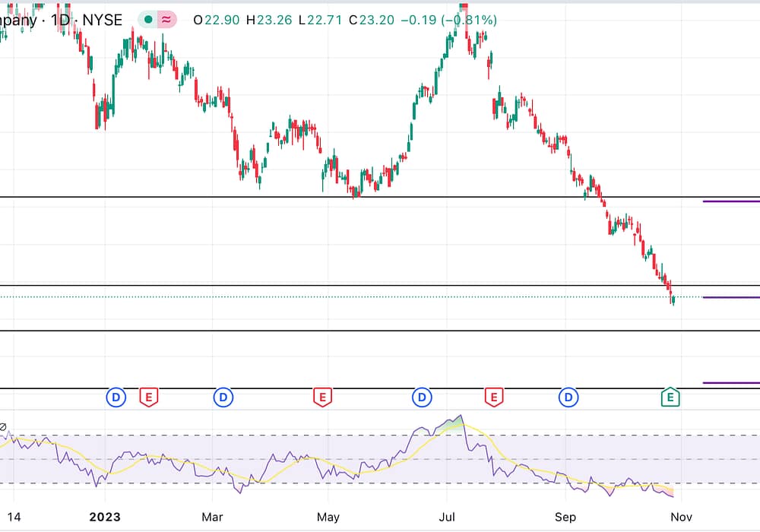Click the green market status dot
760x532 pixels.
(x=147, y=21)
